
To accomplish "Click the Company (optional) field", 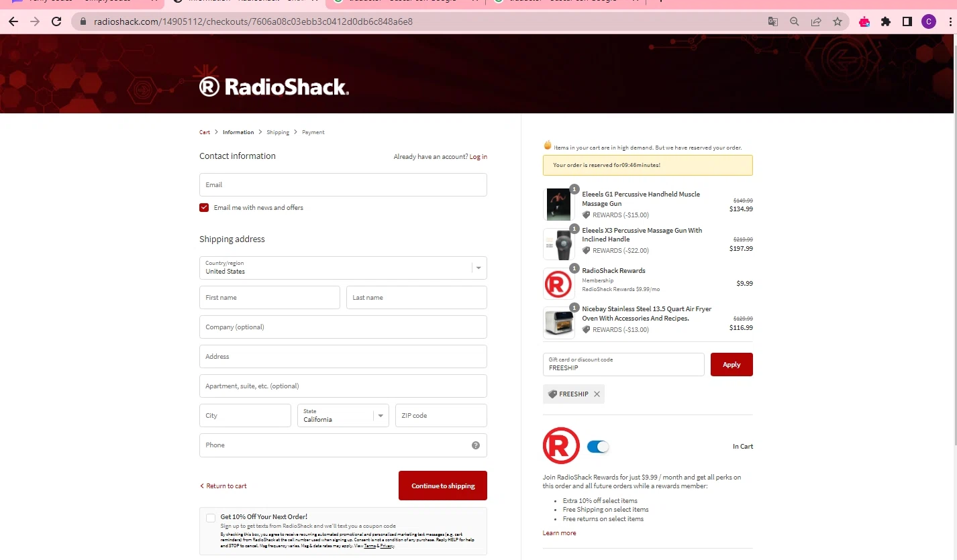I will pyautogui.click(x=343, y=327).
